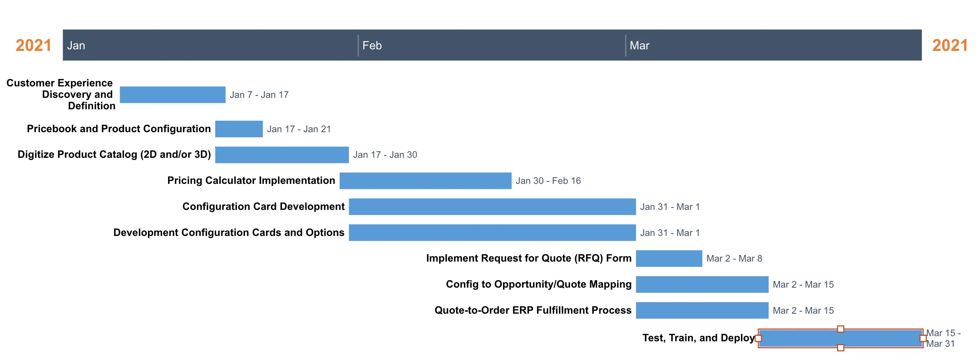980x363 pixels.
Task: Click the 'Jan 17 - Jan 21' date label
Action: (299, 129)
